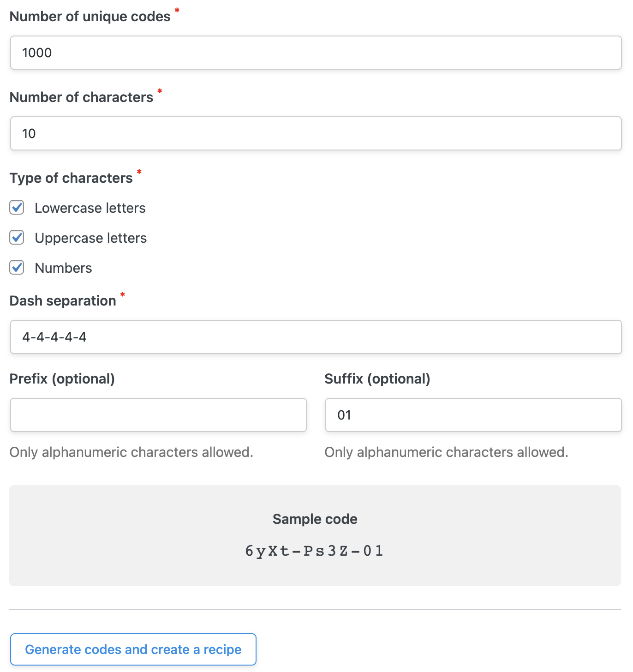Click the Sample code heading
This screenshot has height=672, width=633.
tap(315, 519)
